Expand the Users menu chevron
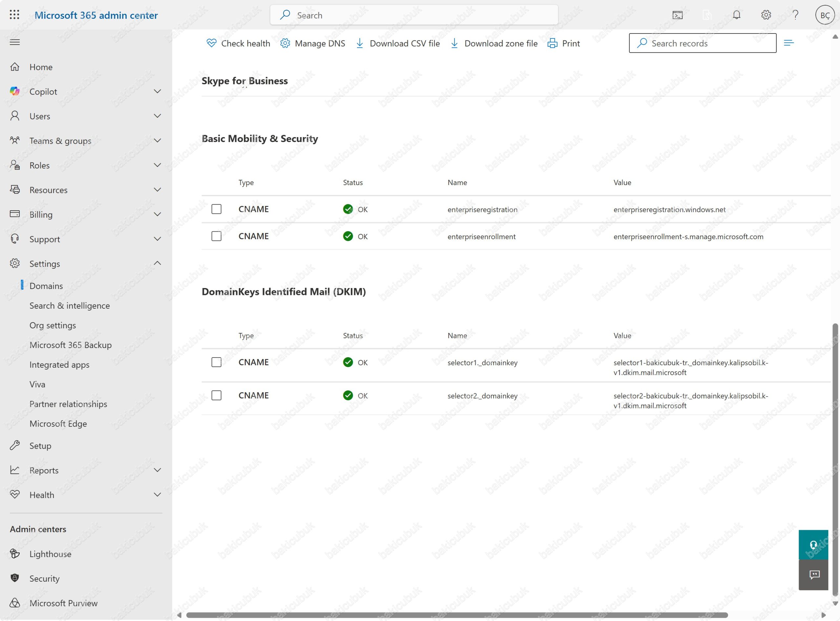Image resolution: width=840 pixels, height=621 pixels. pyautogui.click(x=157, y=116)
